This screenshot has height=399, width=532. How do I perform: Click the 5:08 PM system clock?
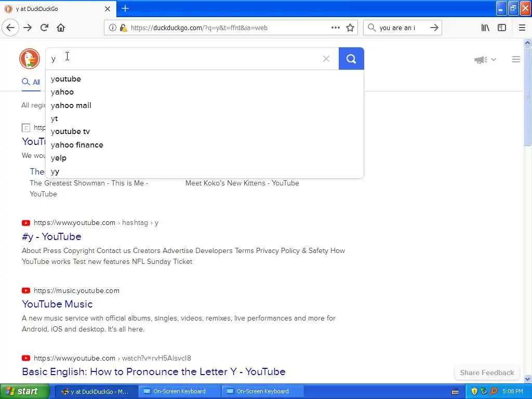click(x=513, y=392)
